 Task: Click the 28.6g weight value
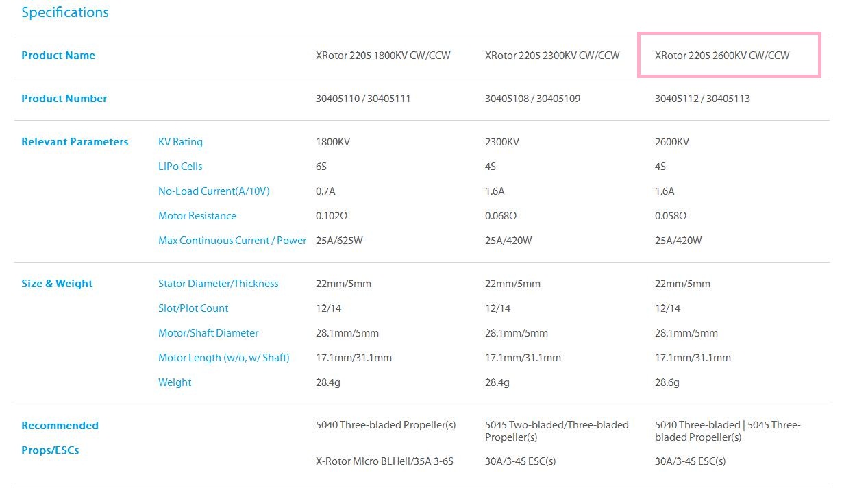click(667, 382)
